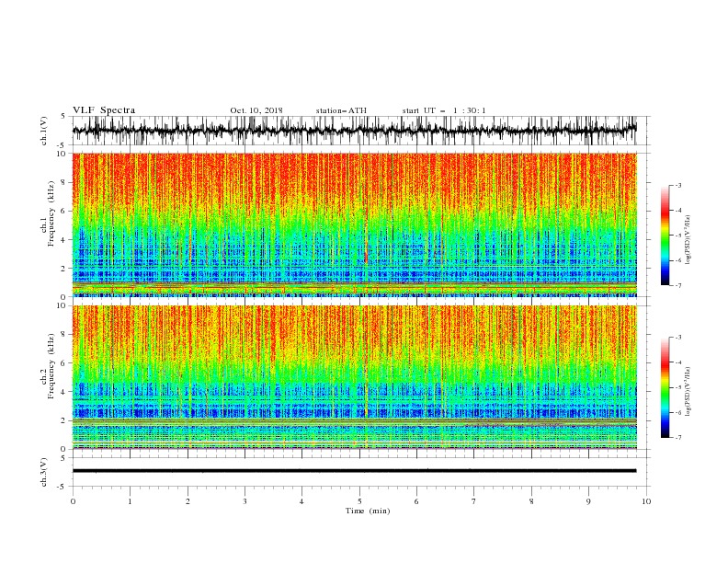Click the "10" tick ending the time axis
The width and height of the screenshot is (728, 563).
(x=646, y=501)
